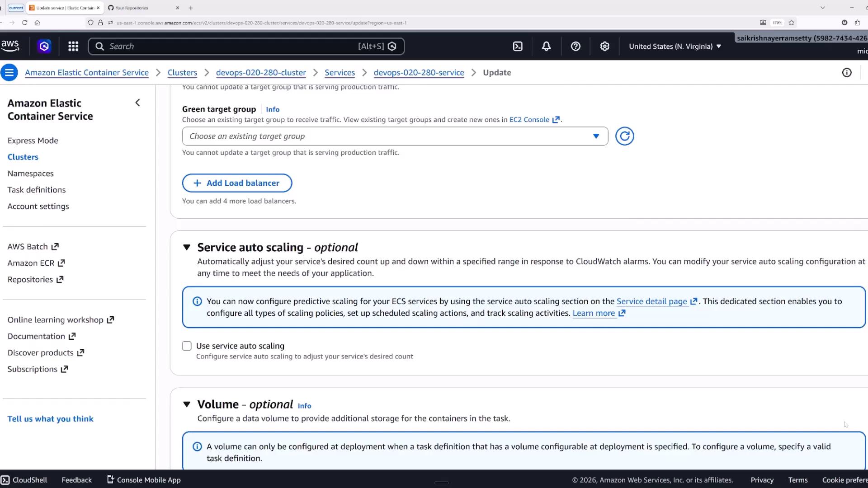
Task: Open the info panel icon at right
Action: 847,73
